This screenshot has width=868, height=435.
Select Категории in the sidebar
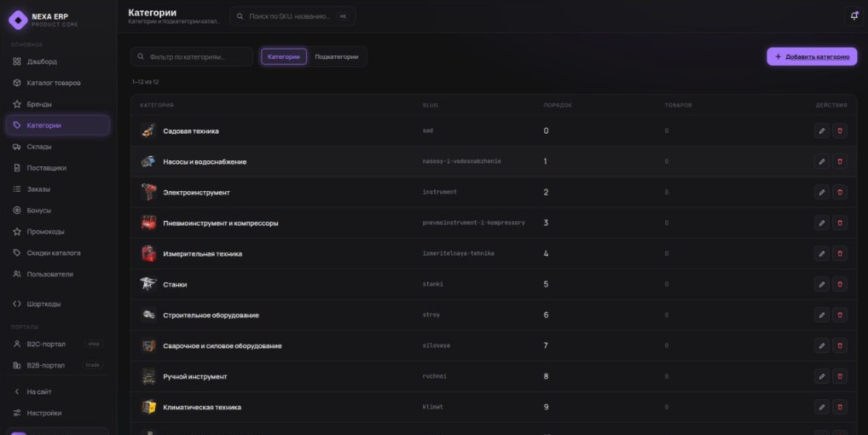58,125
